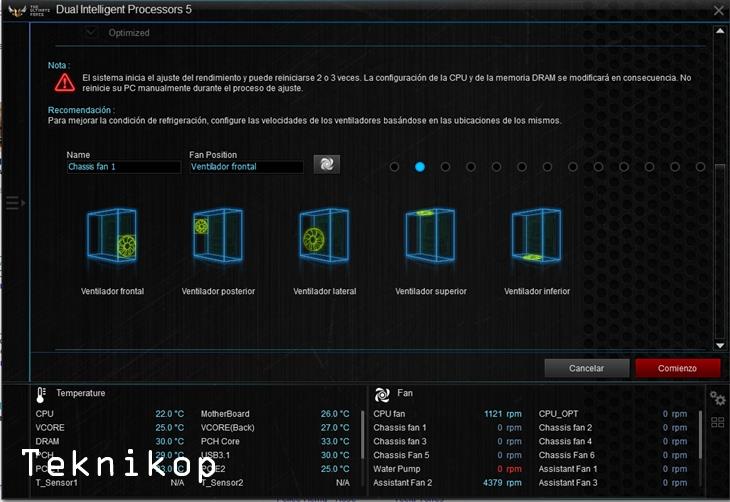Click the Fan Position field Ventilador frontal

(245, 167)
